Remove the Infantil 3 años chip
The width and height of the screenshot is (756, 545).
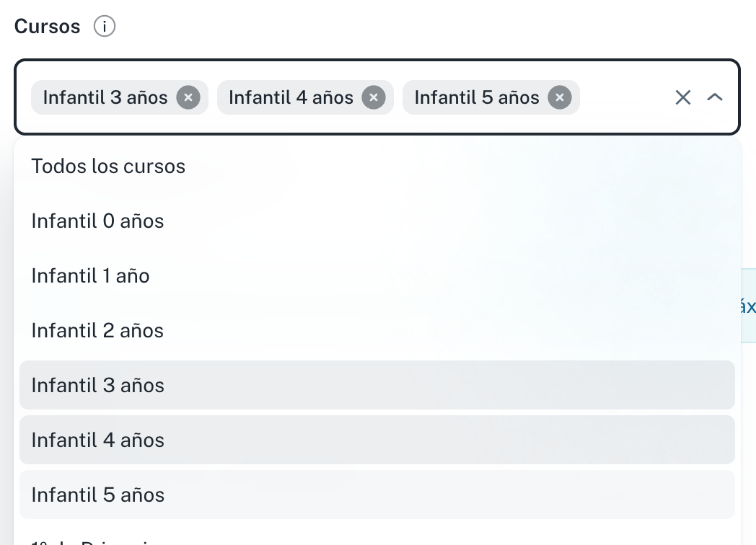(188, 97)
